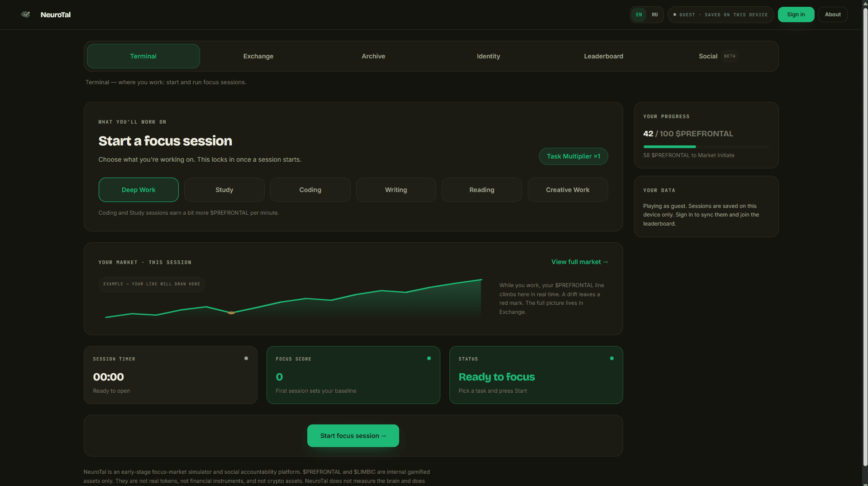Click the Task Multiplier ×1 pill
Viewport: 868px width, 486px height.
pyautogui.click(x=573, y=156)
